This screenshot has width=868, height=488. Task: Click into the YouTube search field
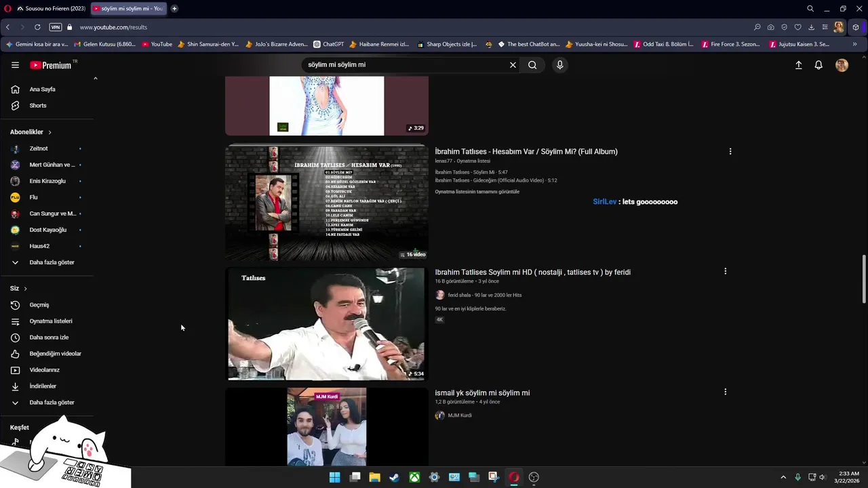(x=403, y=65)
